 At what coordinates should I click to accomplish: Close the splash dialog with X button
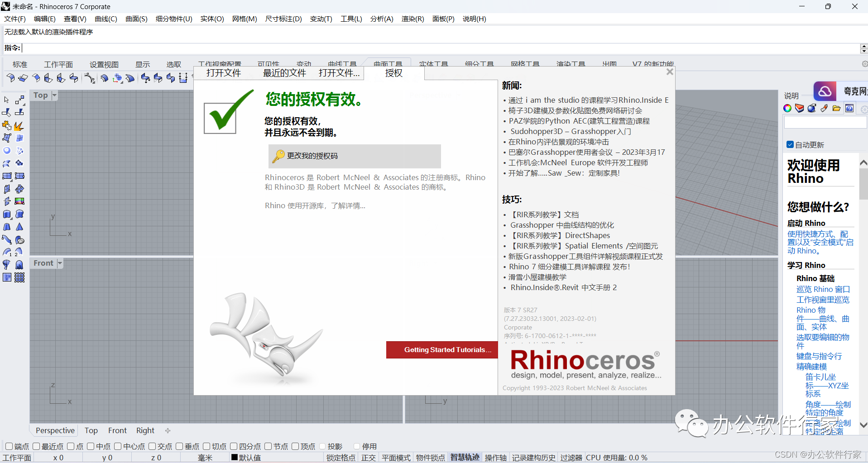point(670,72)
